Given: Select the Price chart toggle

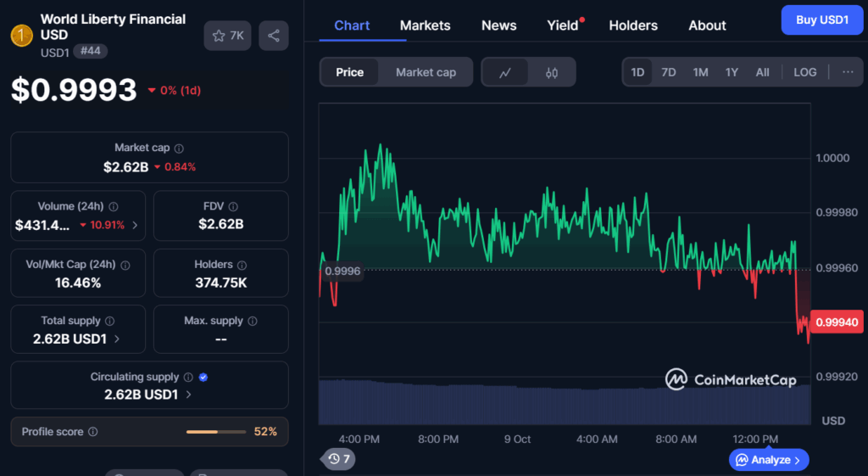Looking at the screenshot, I should click(350, 73).
